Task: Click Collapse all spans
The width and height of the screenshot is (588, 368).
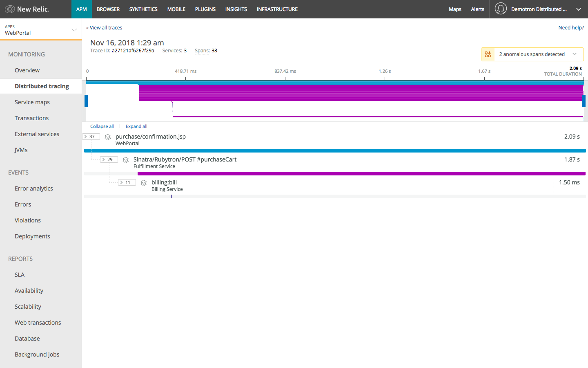Action: [x=102, y=126]
